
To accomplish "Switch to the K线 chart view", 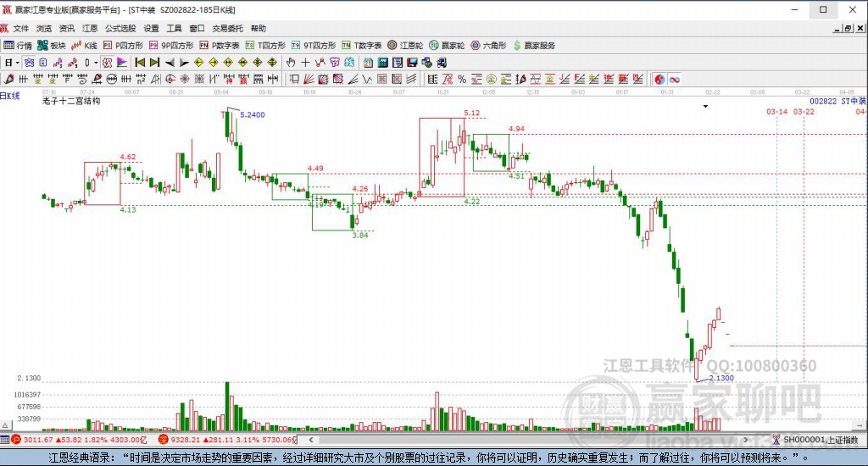I will click(x=84, y=46).
